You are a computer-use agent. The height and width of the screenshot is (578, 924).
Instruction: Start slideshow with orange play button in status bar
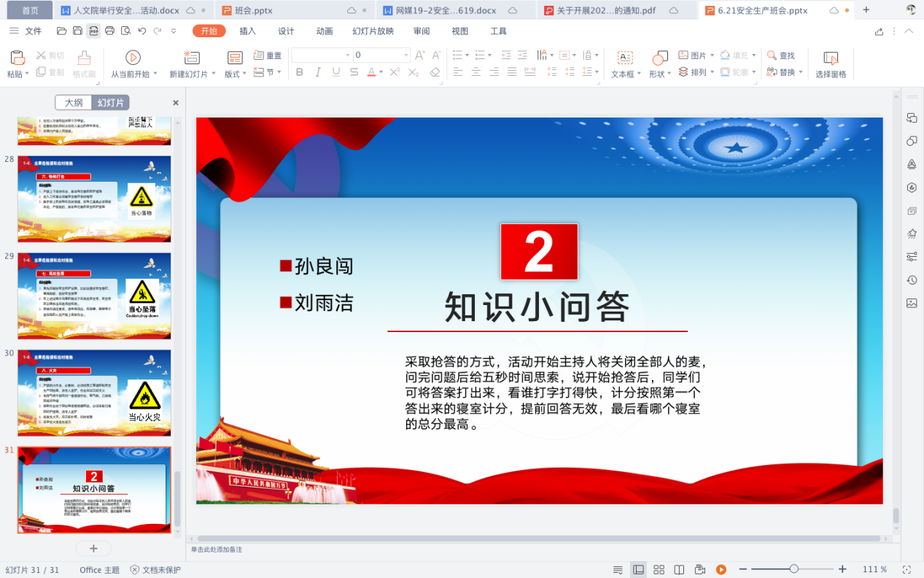pos(721,569)
